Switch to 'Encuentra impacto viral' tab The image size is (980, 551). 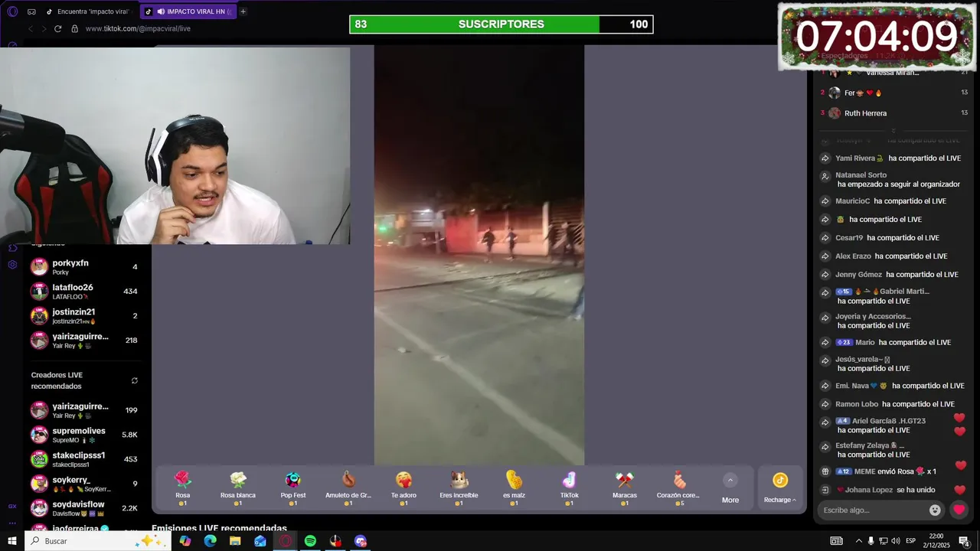88,11
